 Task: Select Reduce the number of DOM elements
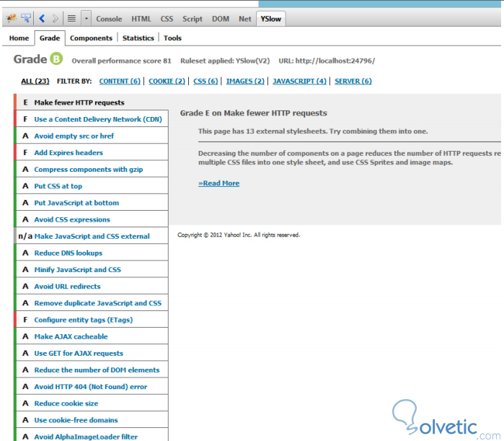click(92, 370)
